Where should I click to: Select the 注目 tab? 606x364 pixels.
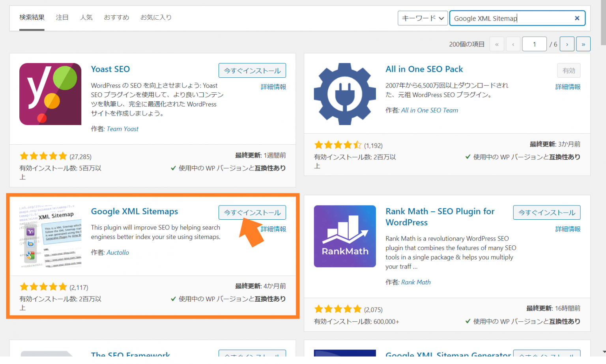(62, 17)
